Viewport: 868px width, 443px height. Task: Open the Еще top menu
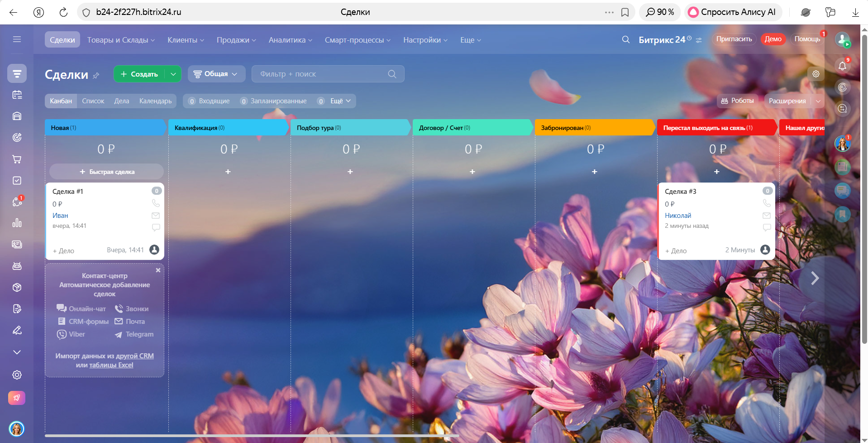point(471,40)
